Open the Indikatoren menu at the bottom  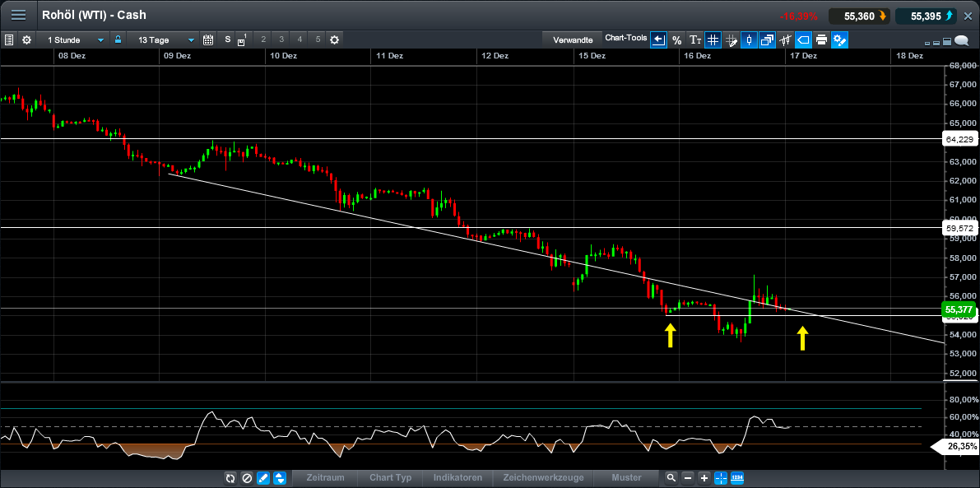coord(457,478)
